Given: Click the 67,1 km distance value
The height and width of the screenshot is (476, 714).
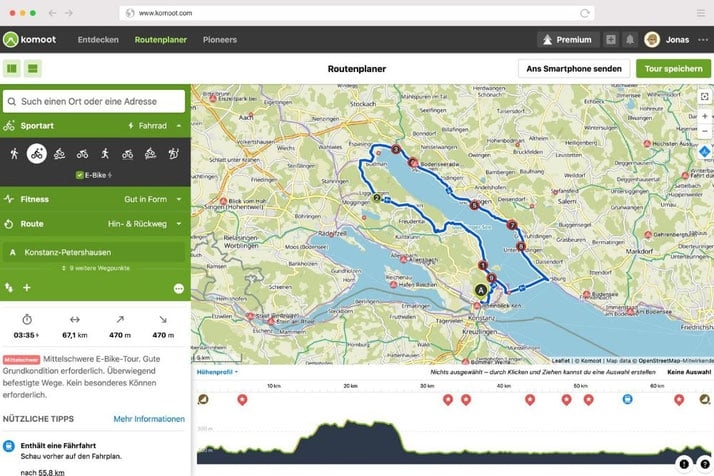Looking at the screenshot, I should pos(75,335).
